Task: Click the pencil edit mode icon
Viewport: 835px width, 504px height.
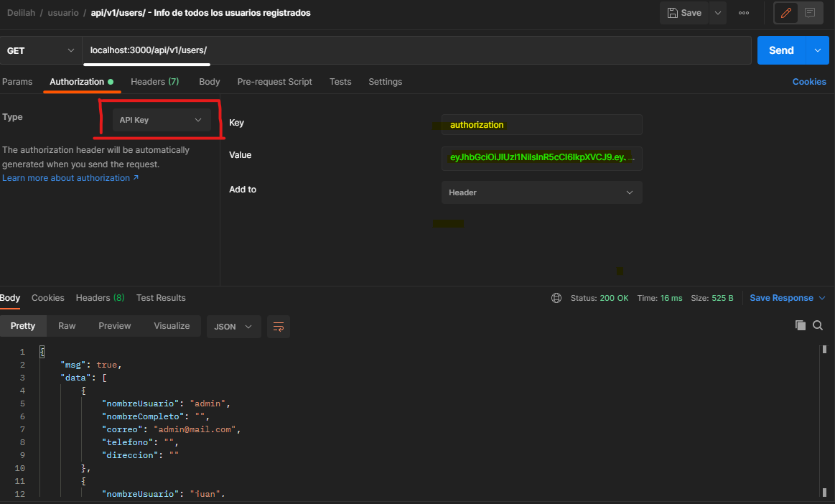Action: 786,13
